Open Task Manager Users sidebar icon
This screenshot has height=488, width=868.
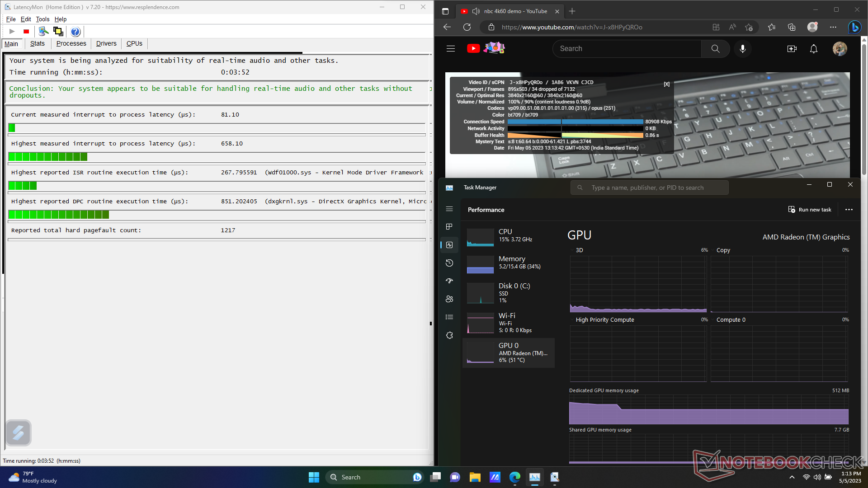(449, 299)
